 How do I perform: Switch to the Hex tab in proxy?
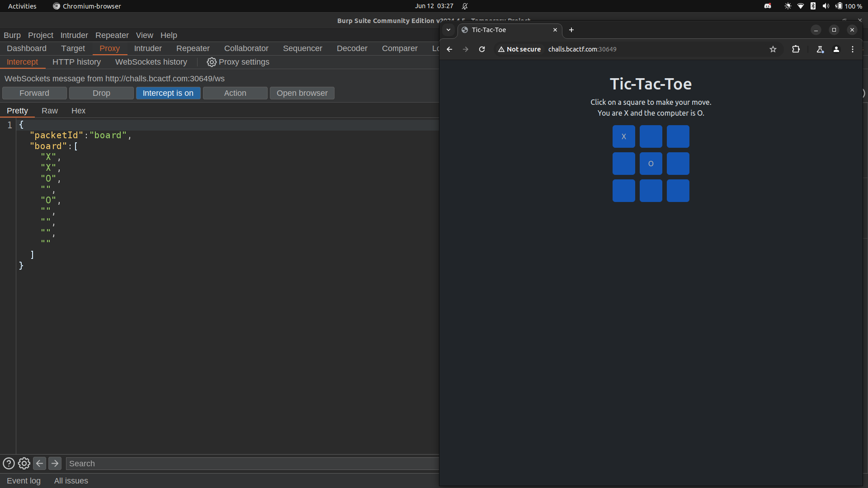click(x=78, y=110)
